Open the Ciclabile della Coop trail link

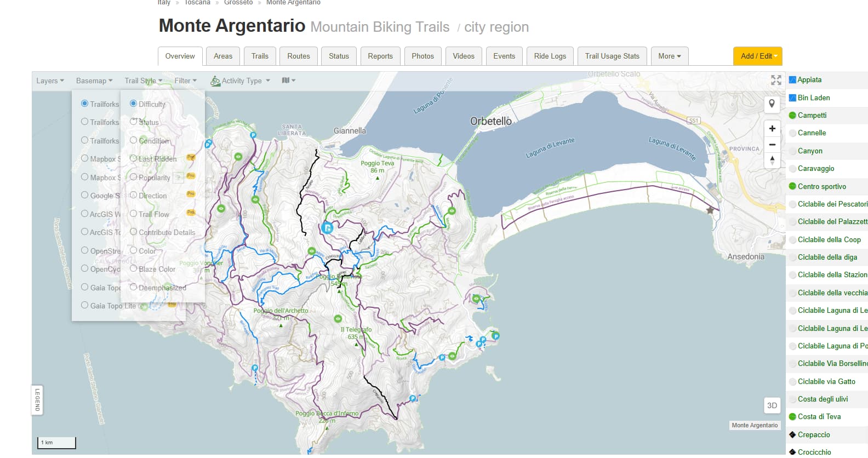click(829, 239)
